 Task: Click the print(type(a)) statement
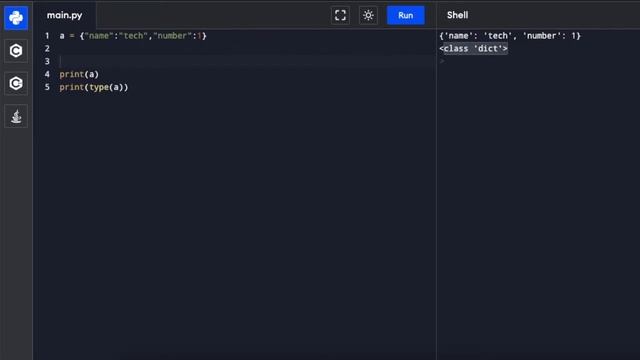point(93,87)
